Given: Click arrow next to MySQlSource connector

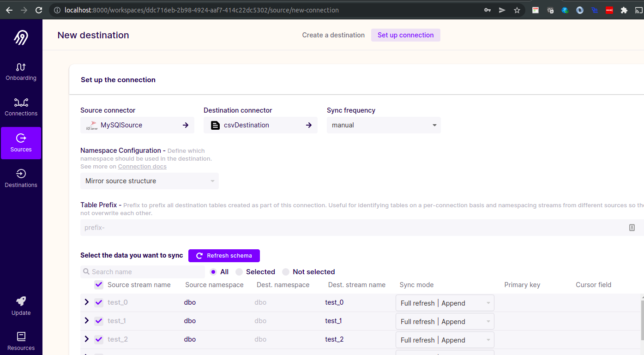Looking at the screenshot, I should [185, 125].
